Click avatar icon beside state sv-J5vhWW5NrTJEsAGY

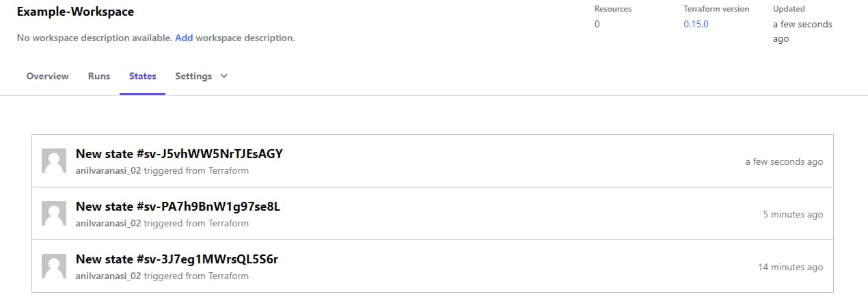click(x=54, y=161)
